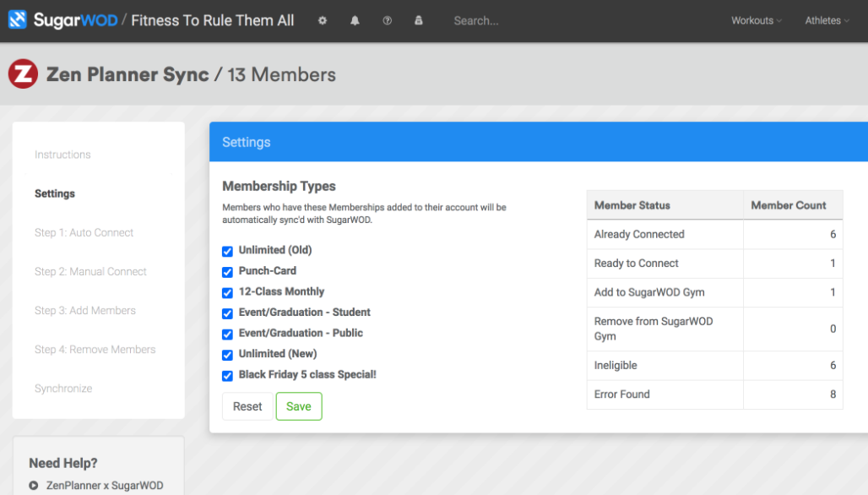Click the Membership Types heading
This screenshot has height=495, width=868.
tap(279, 186)
